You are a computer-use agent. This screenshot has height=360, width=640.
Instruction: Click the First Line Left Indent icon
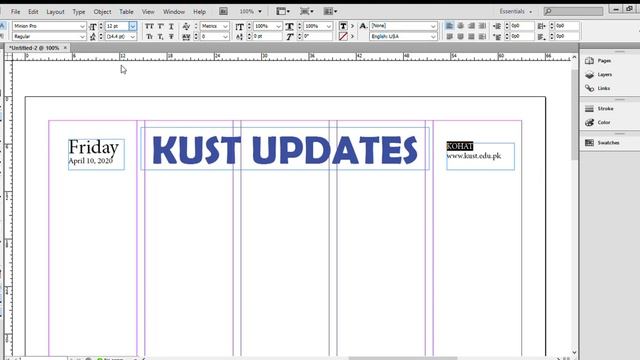click(x=497, y=37)
